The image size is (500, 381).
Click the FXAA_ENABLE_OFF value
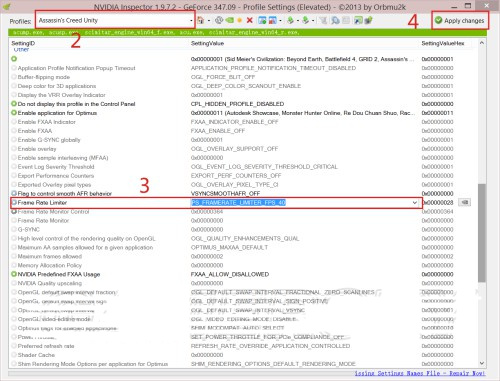pyautogui.click(x=218, y=131)
